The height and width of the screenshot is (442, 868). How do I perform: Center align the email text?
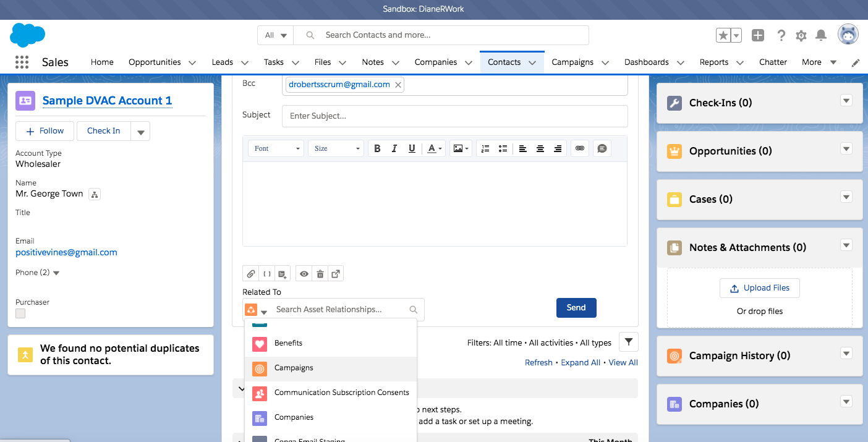[x=540, y=148]
